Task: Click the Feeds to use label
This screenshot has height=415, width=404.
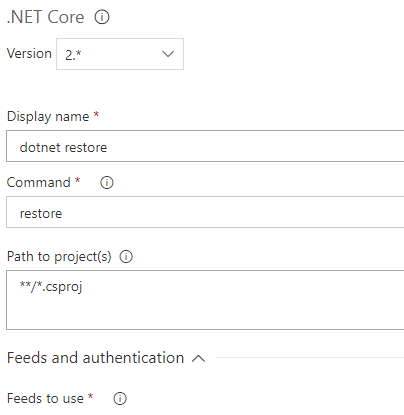Action: (x=45, y=398)
